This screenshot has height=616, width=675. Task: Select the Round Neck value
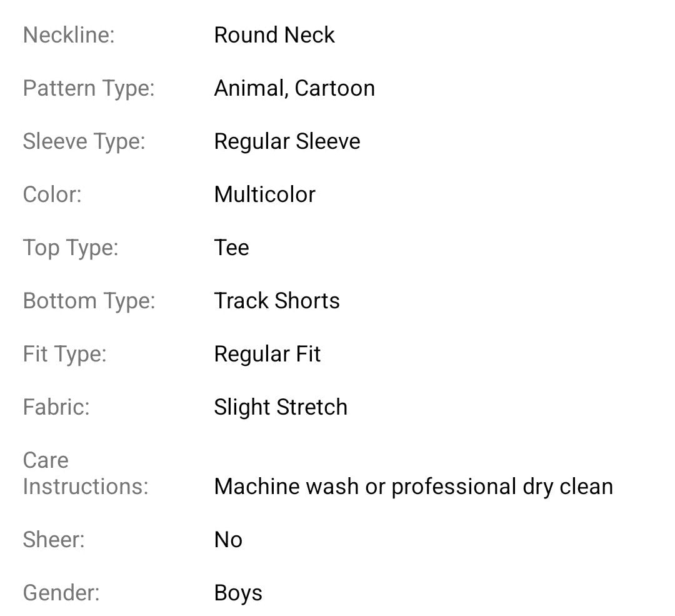click(x=274, y=35)
